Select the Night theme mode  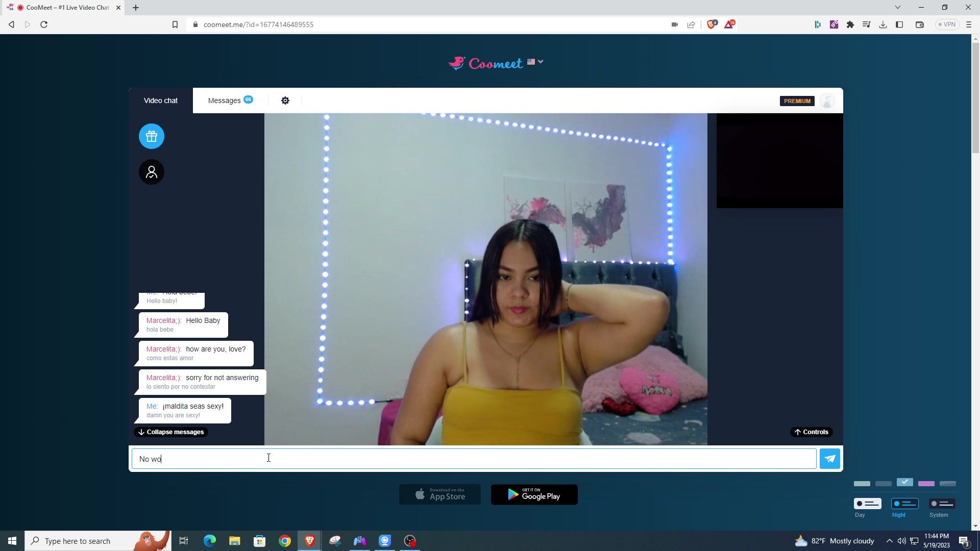pos(904,504)
